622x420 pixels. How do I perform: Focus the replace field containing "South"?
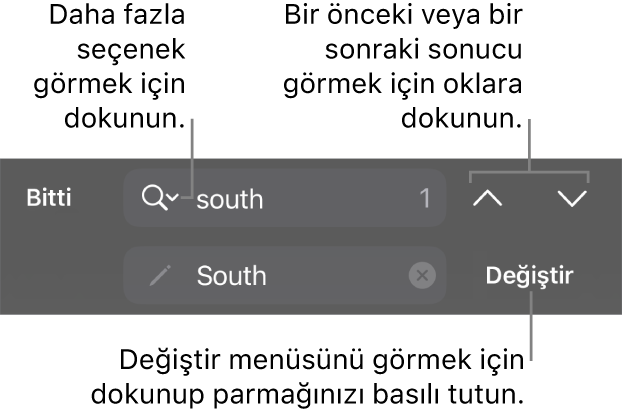(285, 275)
